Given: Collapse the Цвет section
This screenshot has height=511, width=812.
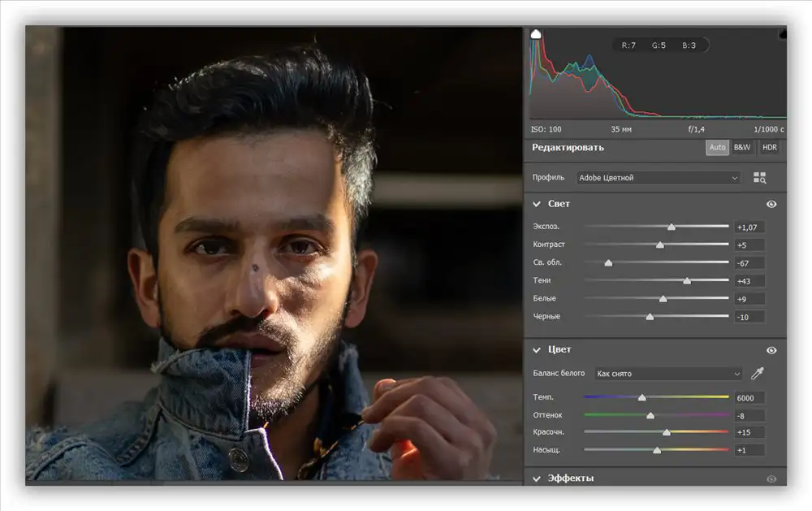Looking at the screenshot, I should pos(535,349).
